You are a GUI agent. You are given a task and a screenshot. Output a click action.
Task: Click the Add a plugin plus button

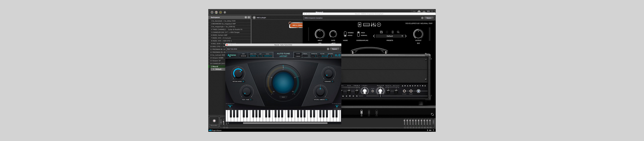pos(254,17)
